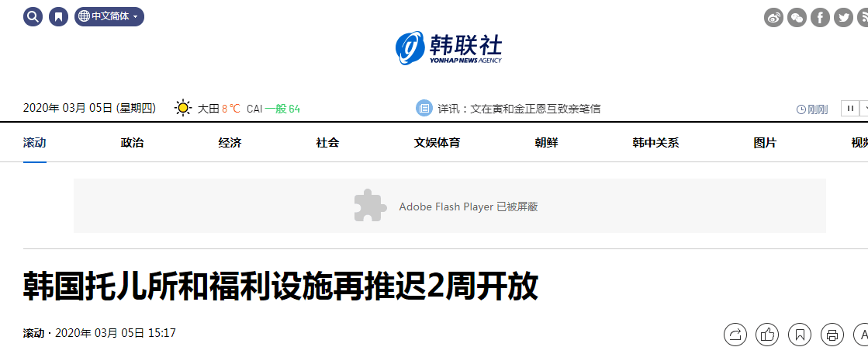Share the article via share icon

735,334
